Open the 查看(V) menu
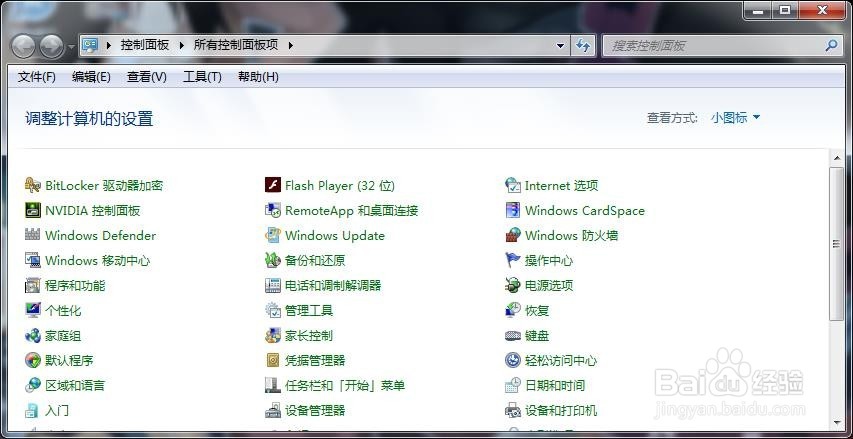The width and height of the screenshot is (853, 439). pyautogui.click(x=147, y=77)
